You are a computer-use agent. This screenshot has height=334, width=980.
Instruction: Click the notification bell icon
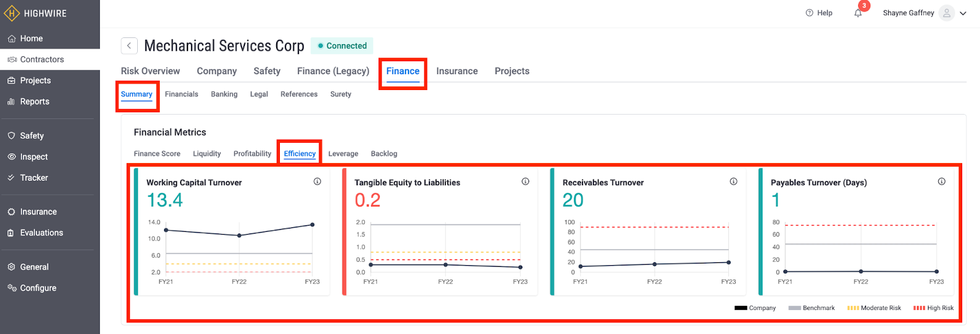click(858, 13)
